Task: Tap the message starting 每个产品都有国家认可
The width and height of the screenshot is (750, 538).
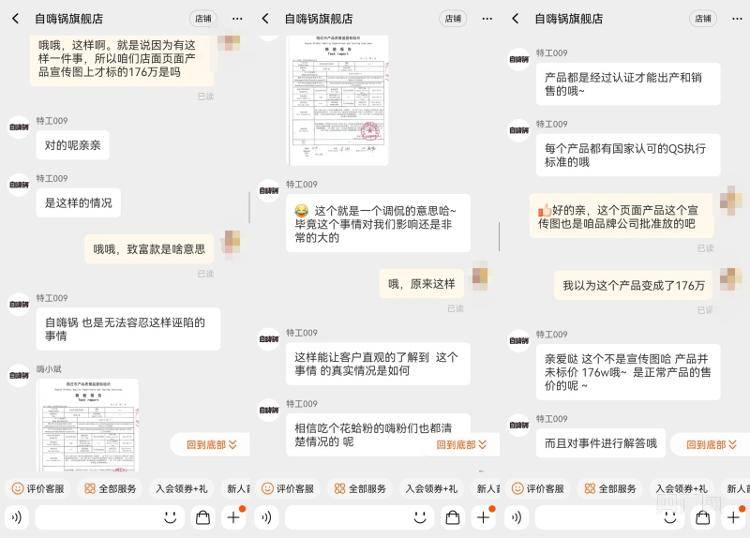Action: (628, 155)
